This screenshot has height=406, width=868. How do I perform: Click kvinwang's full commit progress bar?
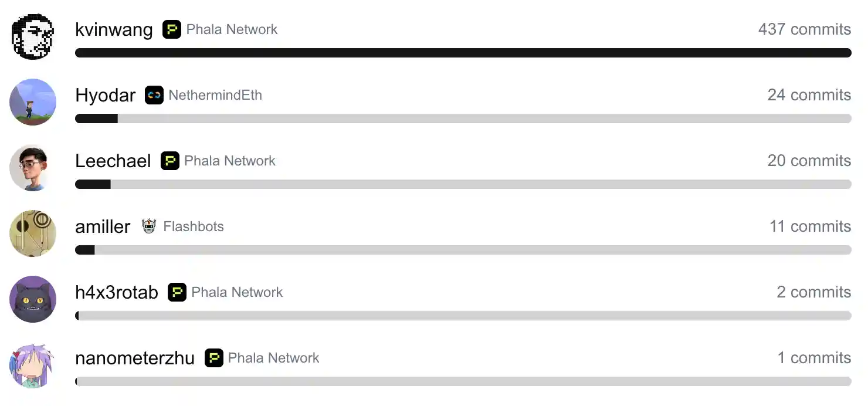point(463,53)
